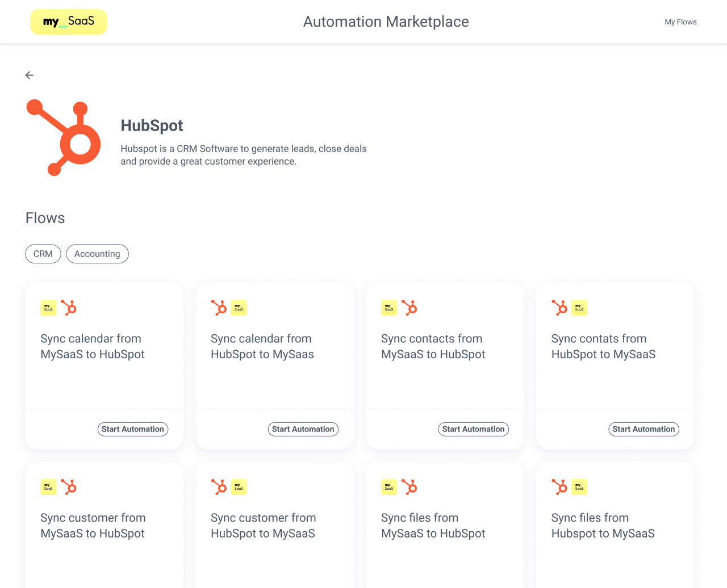Filter flows by CRM tag

[43, 254]
